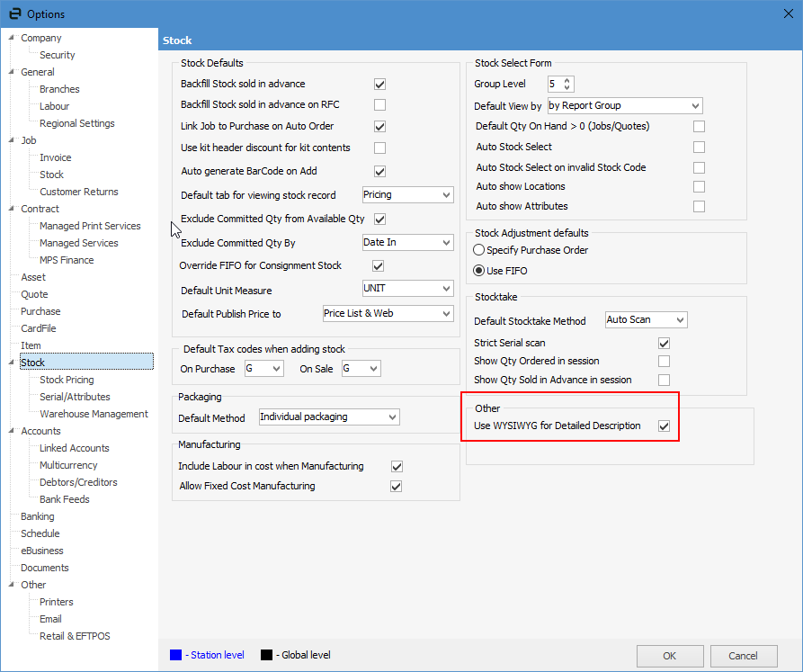The height and width of the screenshot is (672, 803).
Task: Enable Use kit header discount checkbox
Action: click(379, 148)
